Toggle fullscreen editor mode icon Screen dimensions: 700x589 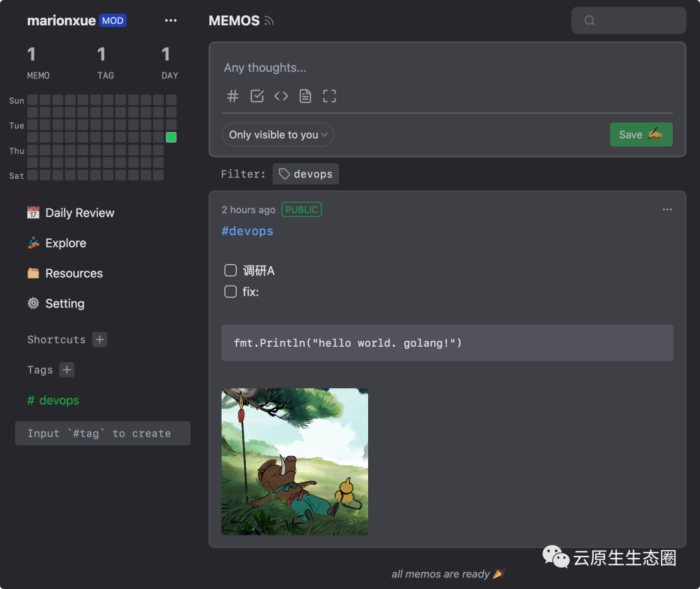329,96
